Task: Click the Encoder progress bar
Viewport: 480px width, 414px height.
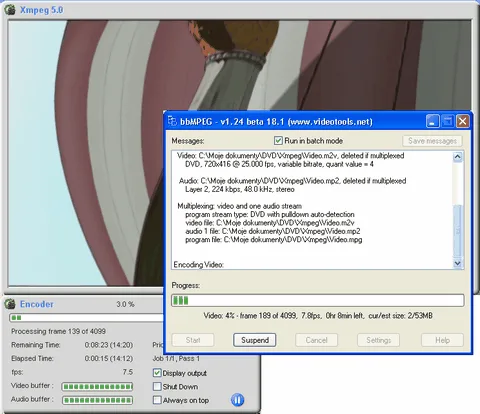Action: 87,318
